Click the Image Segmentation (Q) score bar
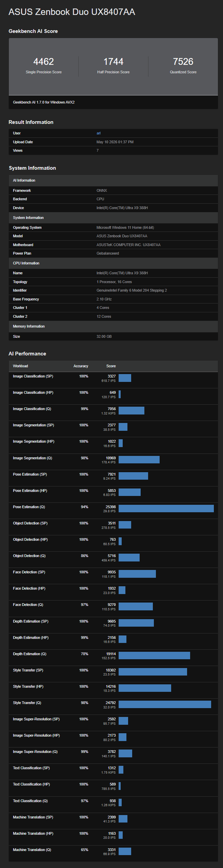Screen dimensions: 223x868 (x=139, y=460)
